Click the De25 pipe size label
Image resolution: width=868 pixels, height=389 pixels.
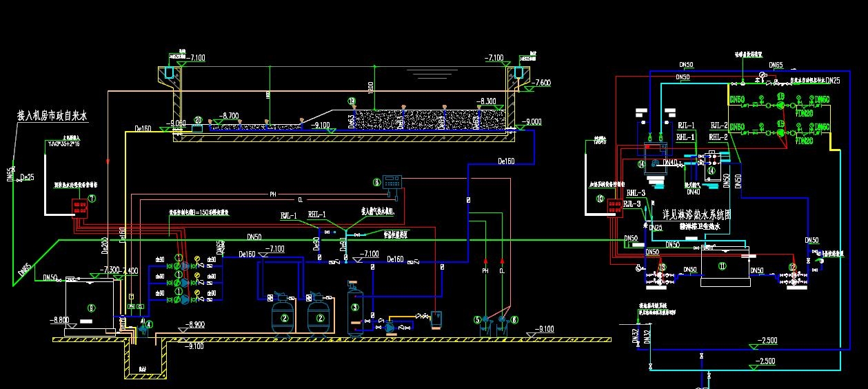(x=28, y=177)
